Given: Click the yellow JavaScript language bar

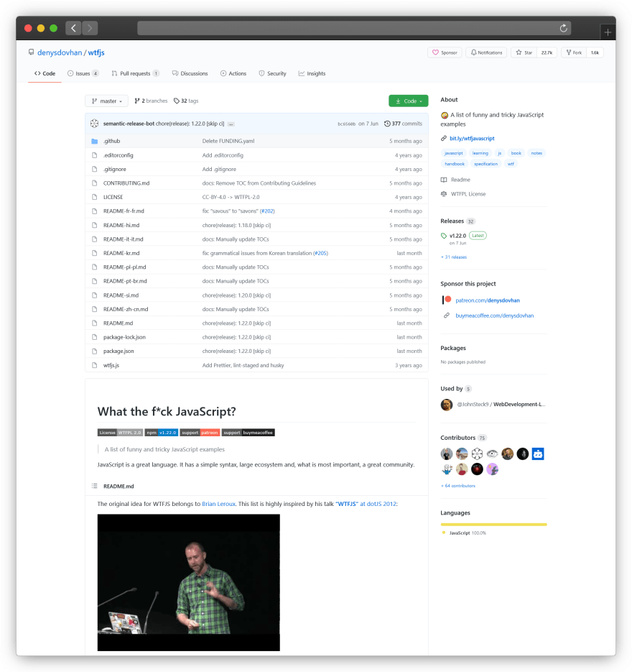Looking at the screenshot, I should (x=493, y=524).
